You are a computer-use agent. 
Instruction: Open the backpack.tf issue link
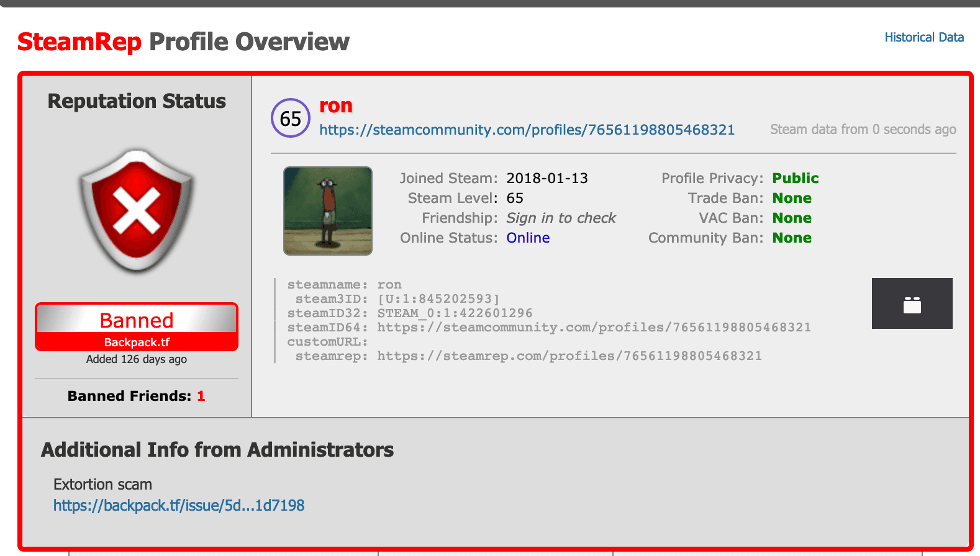179,505
